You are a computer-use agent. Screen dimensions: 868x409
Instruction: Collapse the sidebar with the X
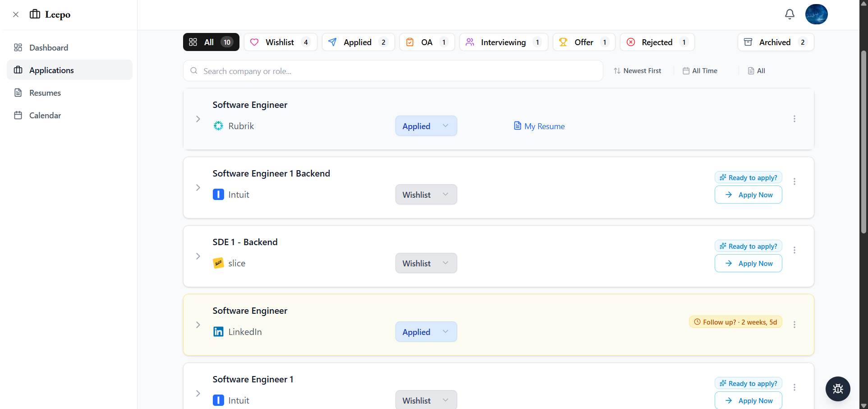16,14
